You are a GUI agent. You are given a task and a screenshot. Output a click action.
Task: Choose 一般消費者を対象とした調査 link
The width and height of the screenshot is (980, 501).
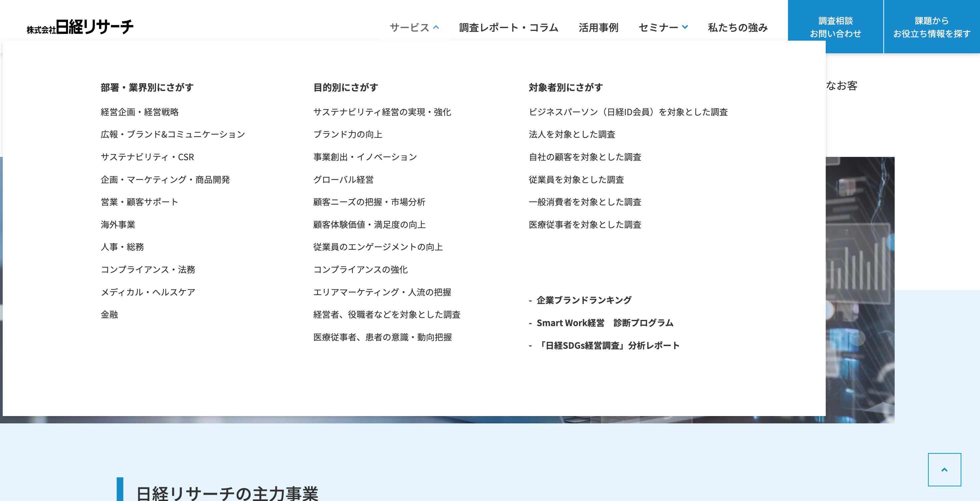pyautogui.click(x=585, y=202)
